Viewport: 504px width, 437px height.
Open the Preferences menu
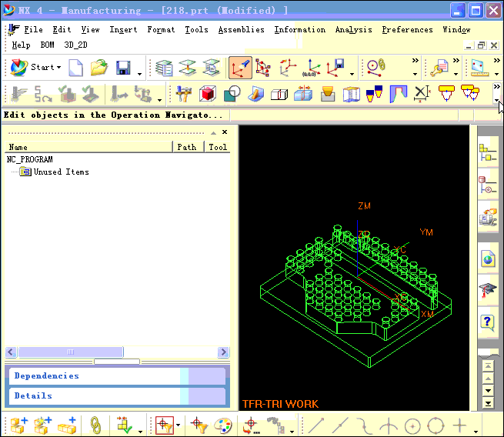(407, 29)
